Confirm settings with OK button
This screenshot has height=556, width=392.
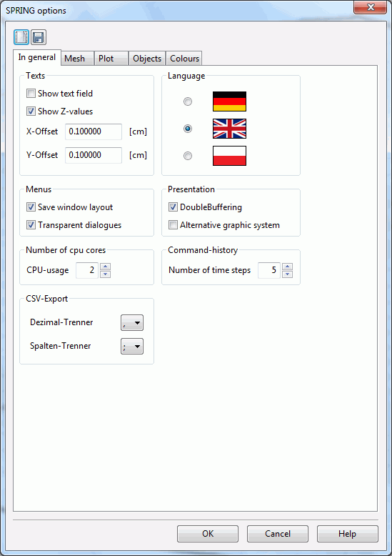[208, 534]
